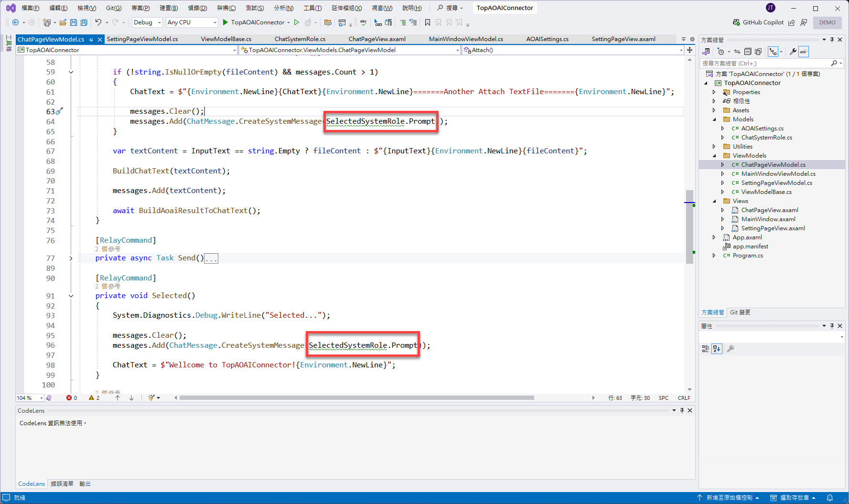Click the vertical scrollbar thumb in code editor
This screenshot has height=504, width=849.
click(x=689, y=227)
